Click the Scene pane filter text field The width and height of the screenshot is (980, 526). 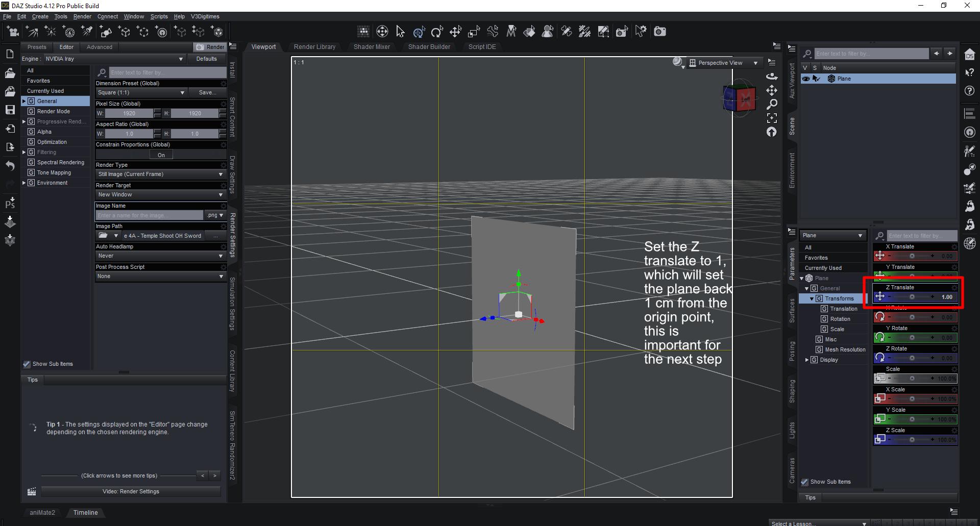[x=871, y=54]
